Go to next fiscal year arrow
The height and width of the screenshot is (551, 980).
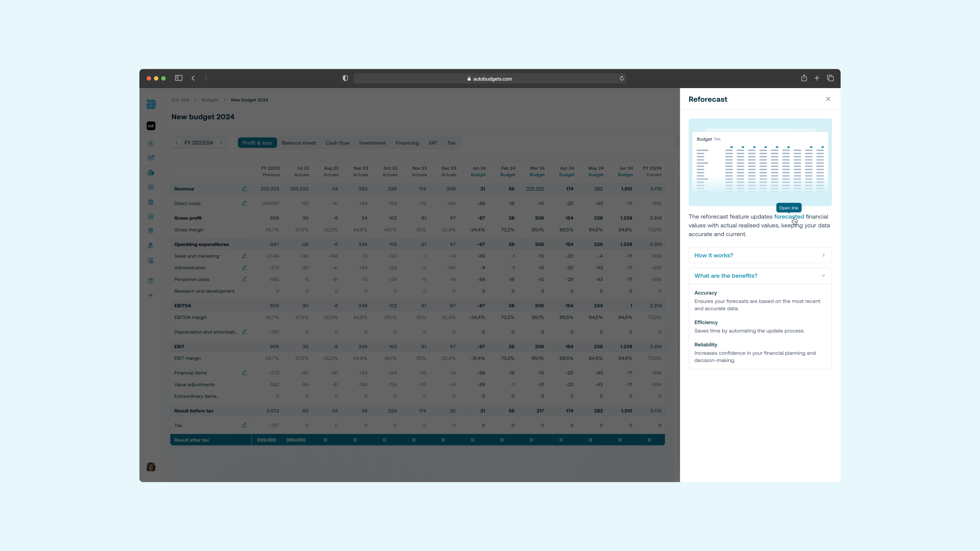click(221, 143)
